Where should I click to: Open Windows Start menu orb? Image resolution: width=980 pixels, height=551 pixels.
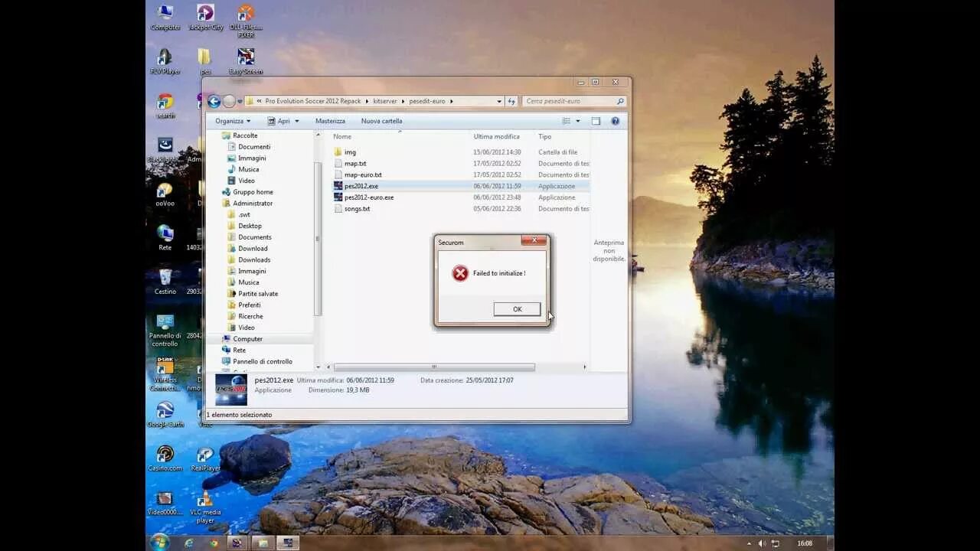[159, 543]
